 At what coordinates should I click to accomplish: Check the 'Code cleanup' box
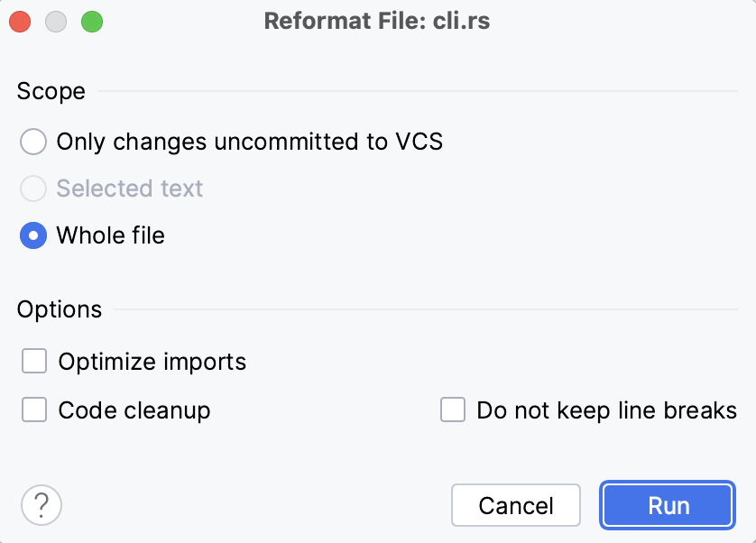click(x=33, y=410)
